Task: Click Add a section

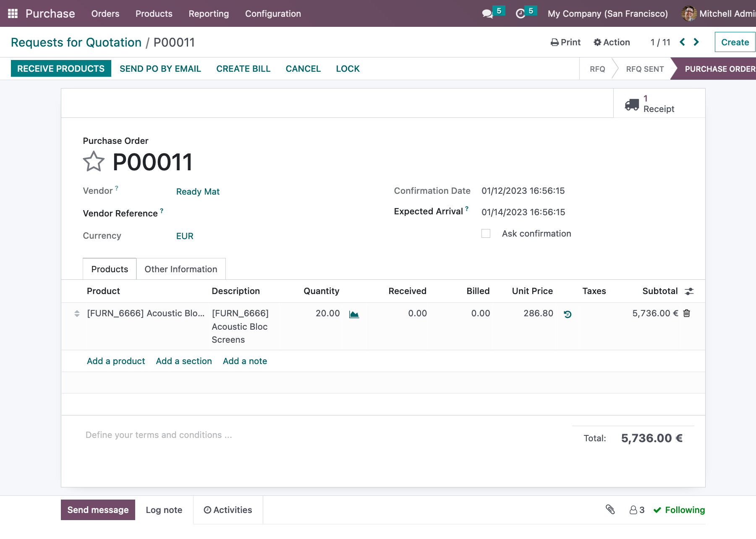Action: 184,361
